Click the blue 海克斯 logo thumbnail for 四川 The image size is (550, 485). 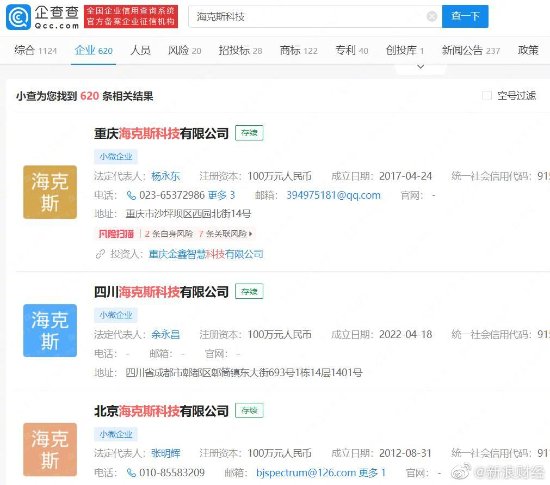click(x=50, y=330)
